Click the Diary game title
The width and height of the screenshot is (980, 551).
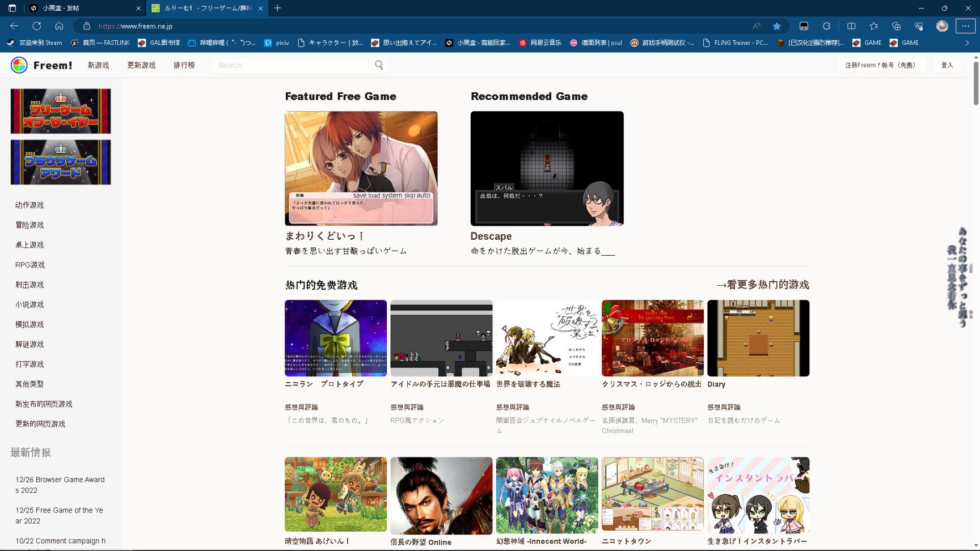click(x=716, y=384)
